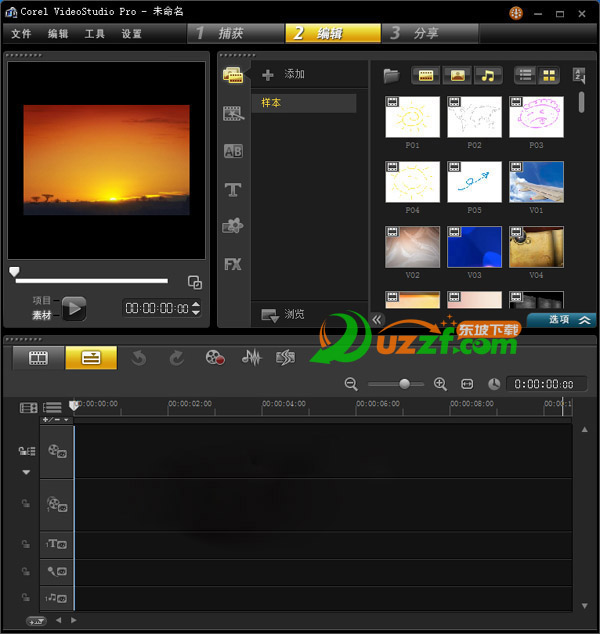The height and width of the screenshot is (634, 600).
Task: Toggle audio files filter in library
Action: click(488, 75)
